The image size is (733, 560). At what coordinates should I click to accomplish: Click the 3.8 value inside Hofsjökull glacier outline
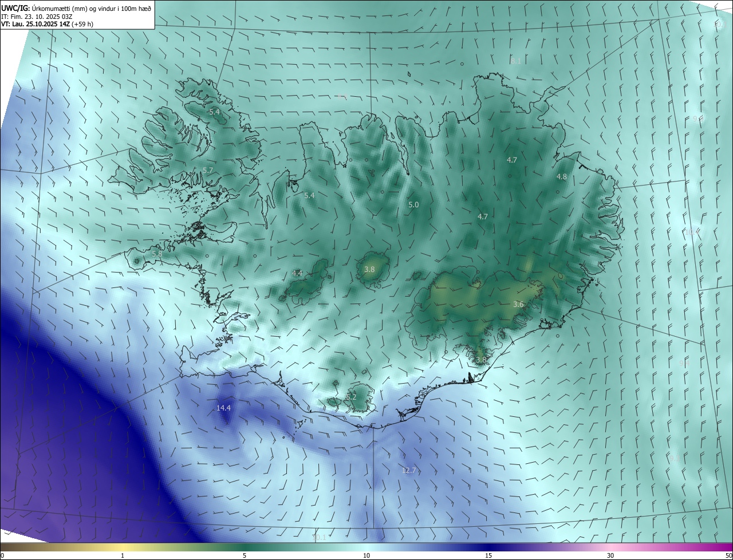pos(369,269)
